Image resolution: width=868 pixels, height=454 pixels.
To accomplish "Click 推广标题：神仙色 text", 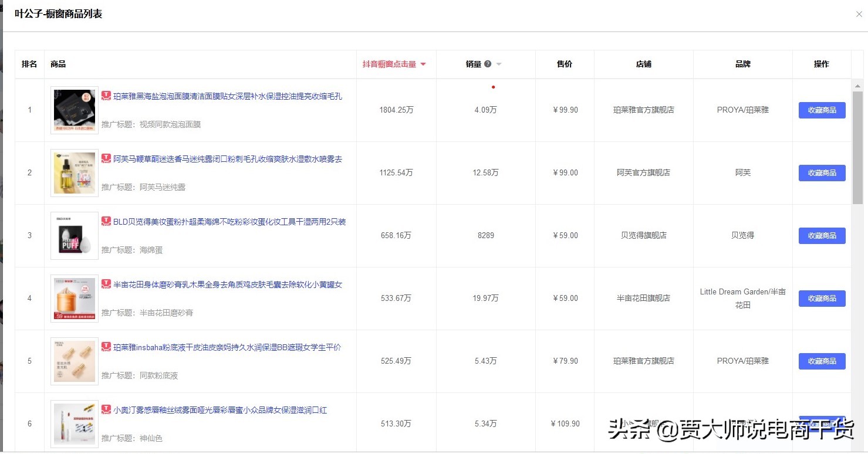I will pyautogui.click(x=132, y=439).
